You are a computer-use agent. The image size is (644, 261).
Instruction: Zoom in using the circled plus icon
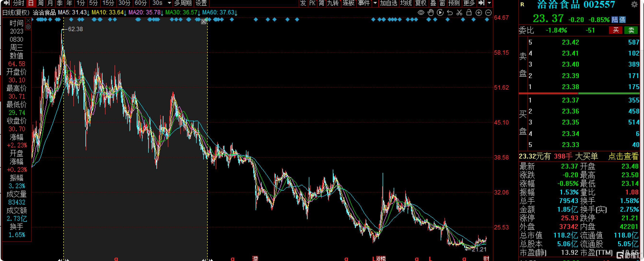point(479,13)
